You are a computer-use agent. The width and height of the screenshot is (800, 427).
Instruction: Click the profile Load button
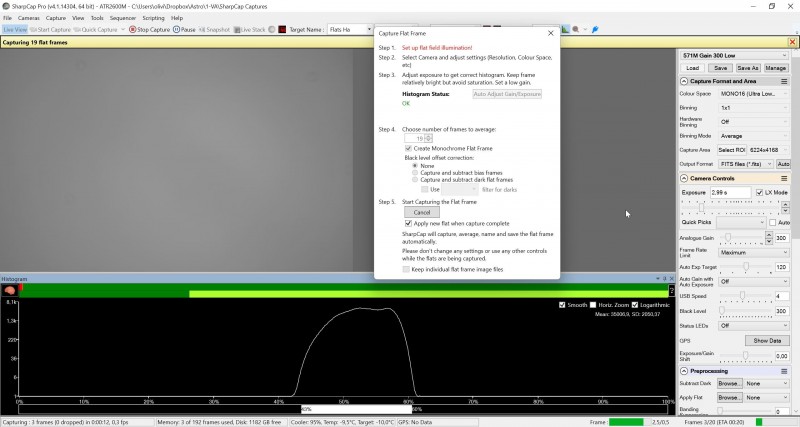coord(692,68)
